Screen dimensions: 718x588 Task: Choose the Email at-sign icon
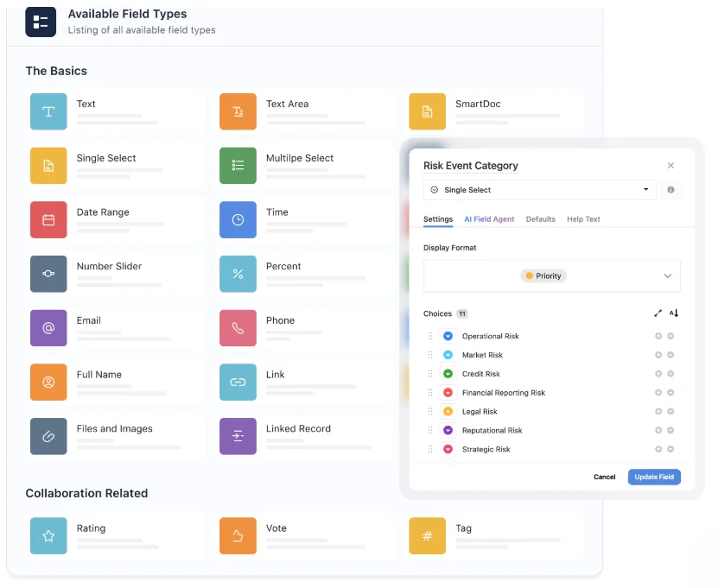tap(48, 328)
